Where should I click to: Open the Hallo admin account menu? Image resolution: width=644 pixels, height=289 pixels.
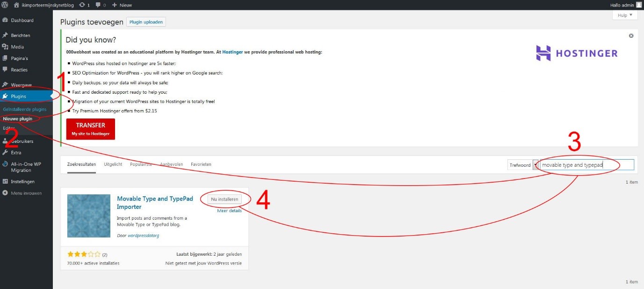(626, 5)
